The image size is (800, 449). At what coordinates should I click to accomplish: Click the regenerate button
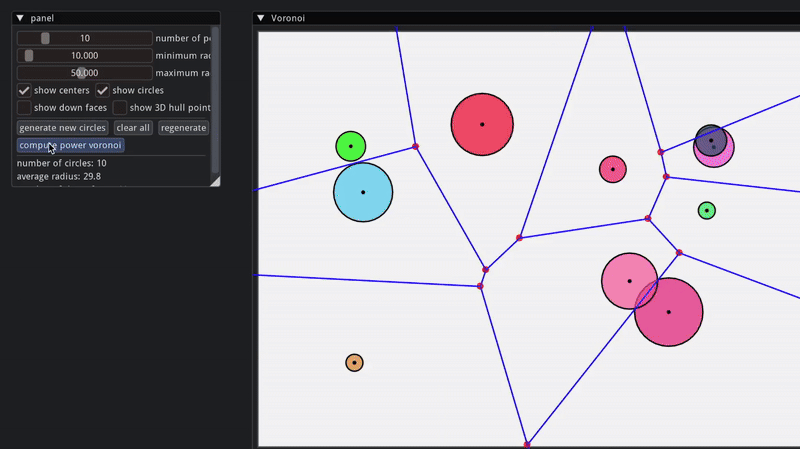183,128
